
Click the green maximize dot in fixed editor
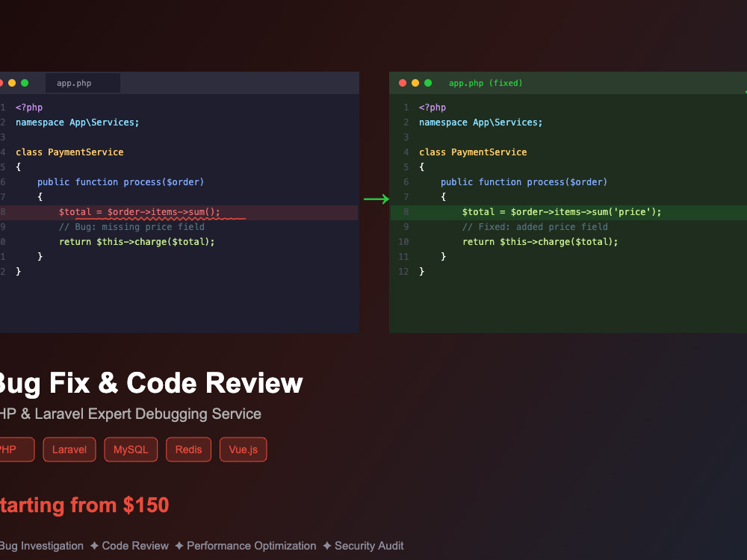click(x=428, y=83)
